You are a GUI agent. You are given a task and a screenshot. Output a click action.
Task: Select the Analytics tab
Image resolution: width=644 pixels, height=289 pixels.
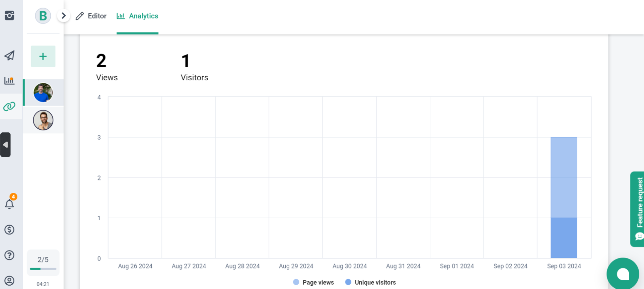pos(137,16)
